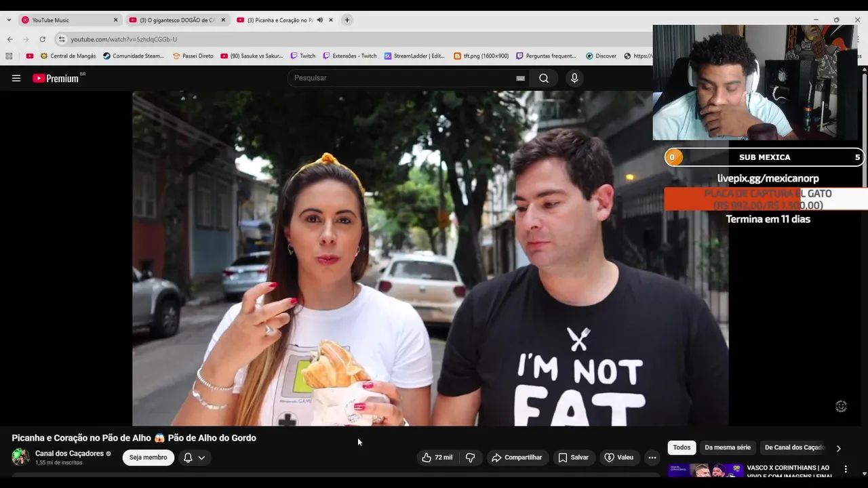This screenshot has height=488, width=868.
Task: Open the Discover bookmark
Action: pyautogui.click(x=601, y=56)
